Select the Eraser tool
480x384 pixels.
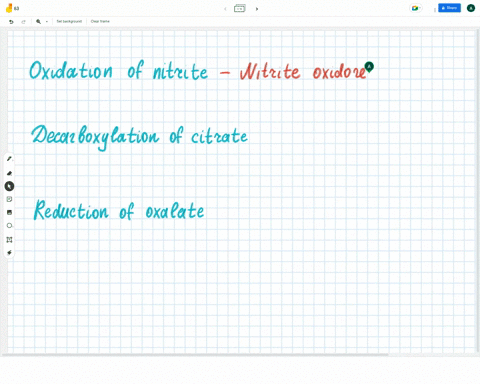9,173
